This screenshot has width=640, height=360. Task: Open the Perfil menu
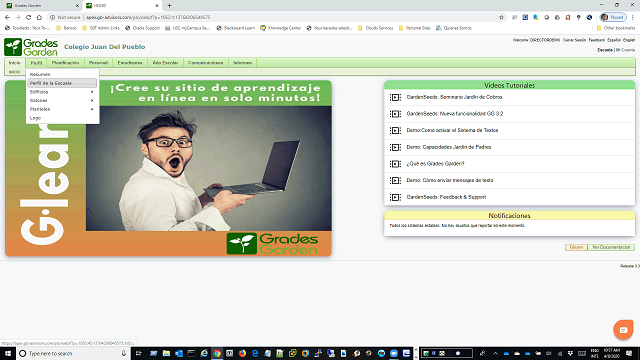36,63
